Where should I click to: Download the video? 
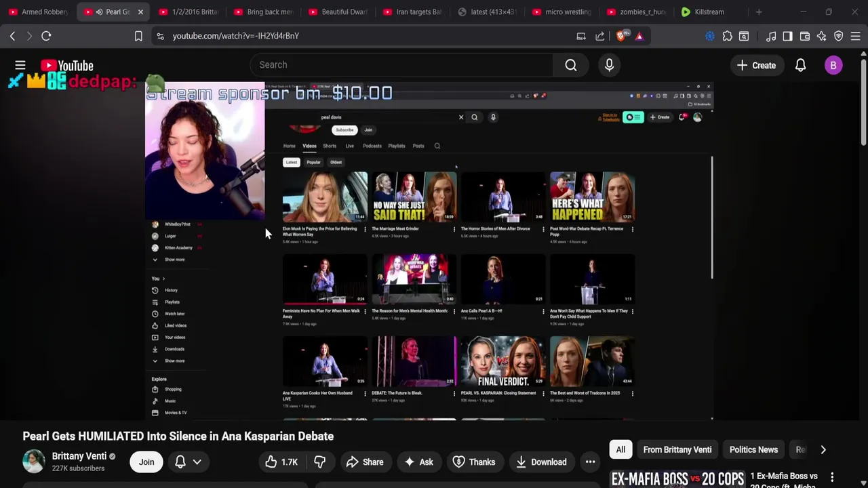pyautogui.click(x=541, y=462)
